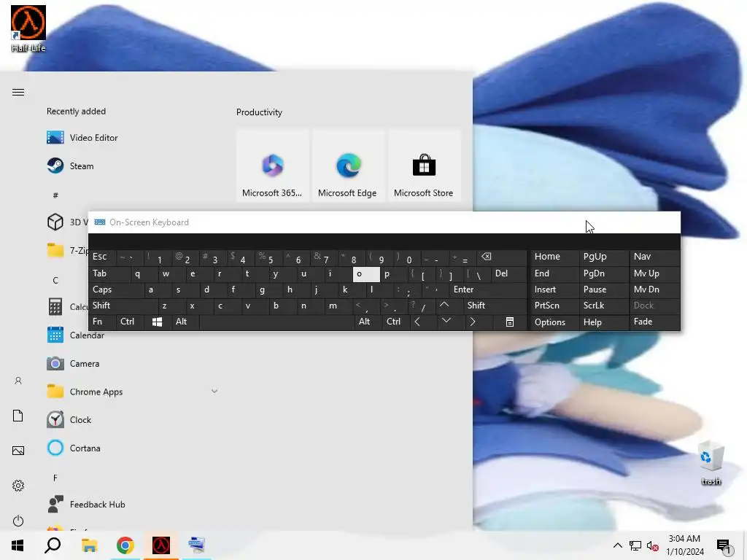This screenshot has width=747, height=560.
Task: Click the taskbar clock showing 3:04 AM
Action: 684,545
